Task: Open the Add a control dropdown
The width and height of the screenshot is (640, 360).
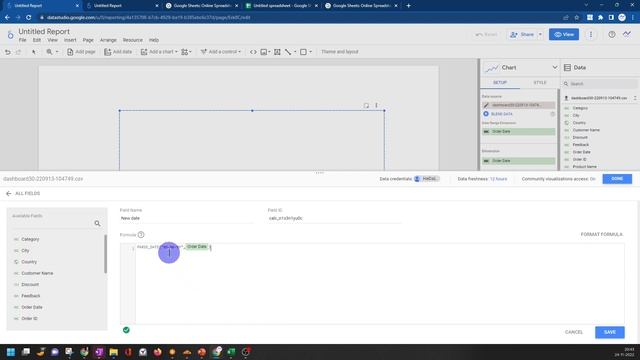Action: tap(220, 52)
